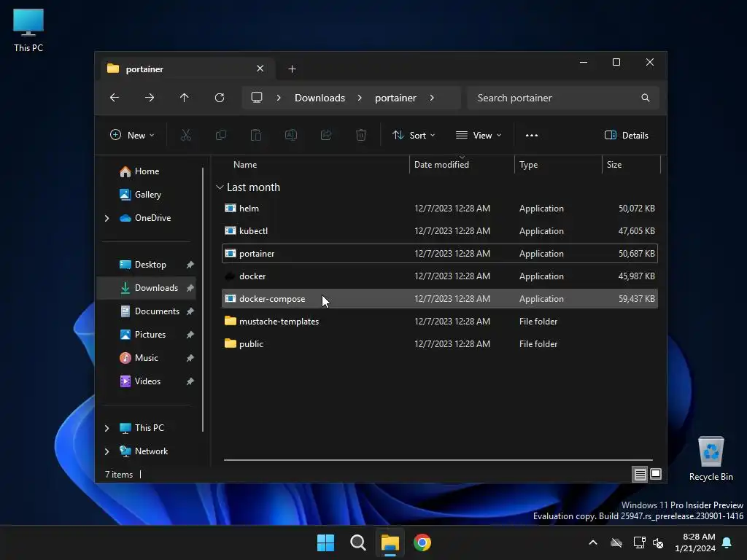Viewport: 747px width, 560px height.
Task: Click the muted volume tray icon
Action: pyautogui.click(x=659, y=542)
